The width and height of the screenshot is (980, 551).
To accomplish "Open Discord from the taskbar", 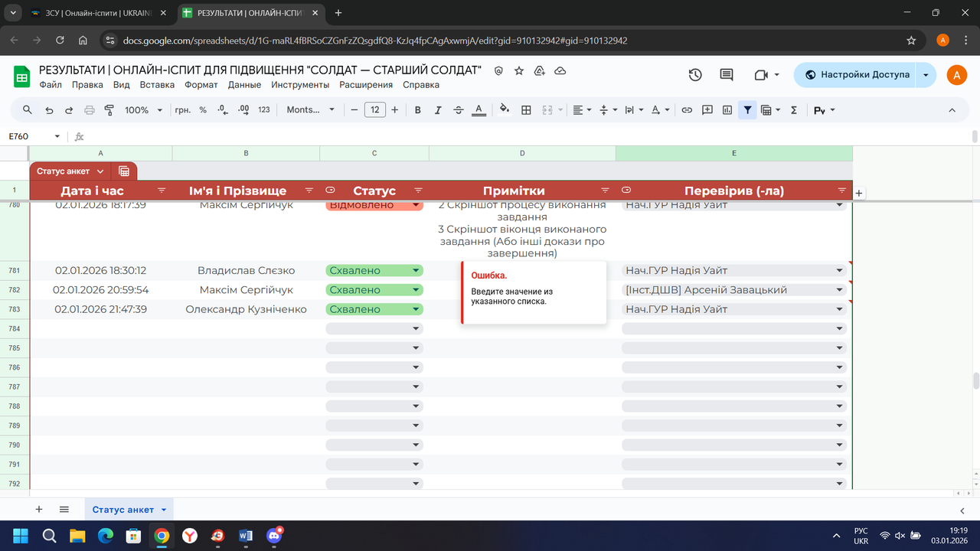I will [275, 535].
